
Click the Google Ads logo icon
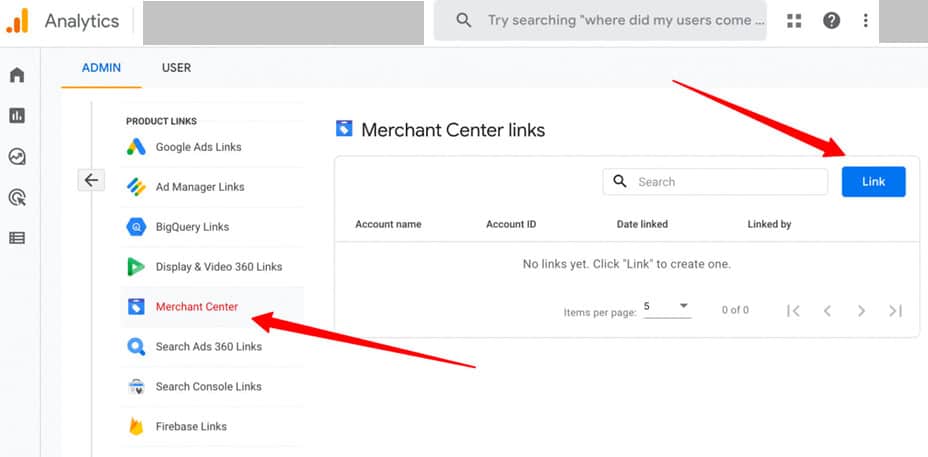[136, 147]
